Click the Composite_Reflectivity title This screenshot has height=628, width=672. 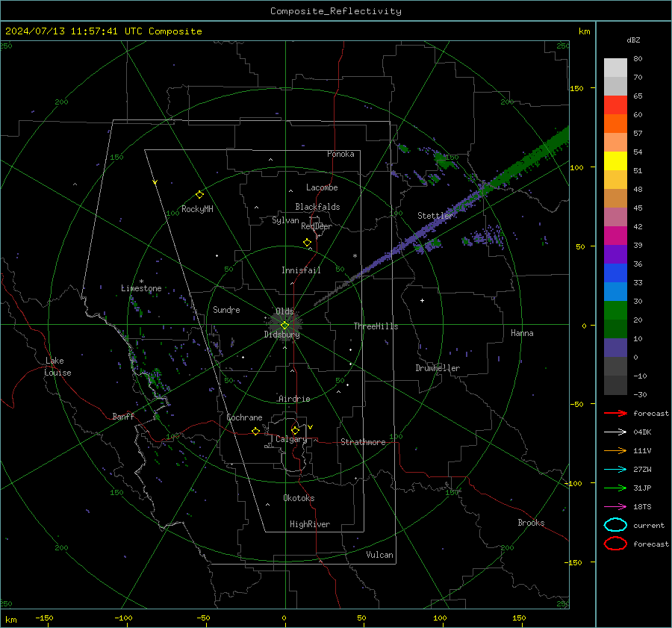(x=335, y=11)
